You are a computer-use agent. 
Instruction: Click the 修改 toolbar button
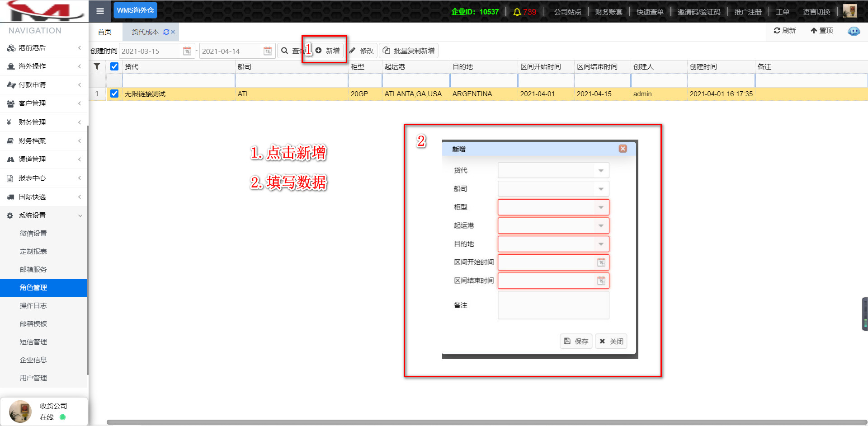(x=362, y=51)
